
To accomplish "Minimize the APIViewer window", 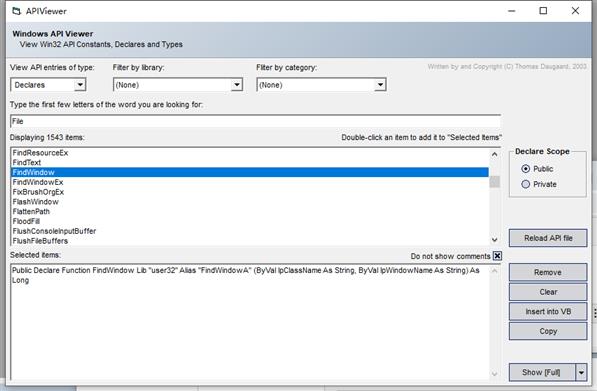I will tap(512, 11).
